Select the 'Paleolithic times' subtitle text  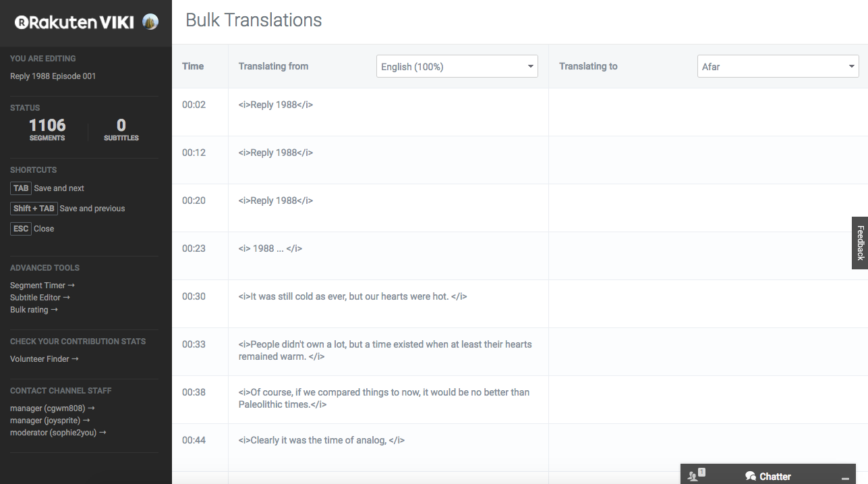click(x=384, y=398)
